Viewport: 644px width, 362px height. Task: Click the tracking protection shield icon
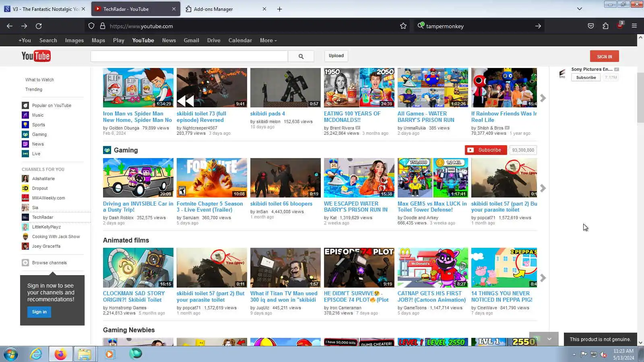click(91, 26)
